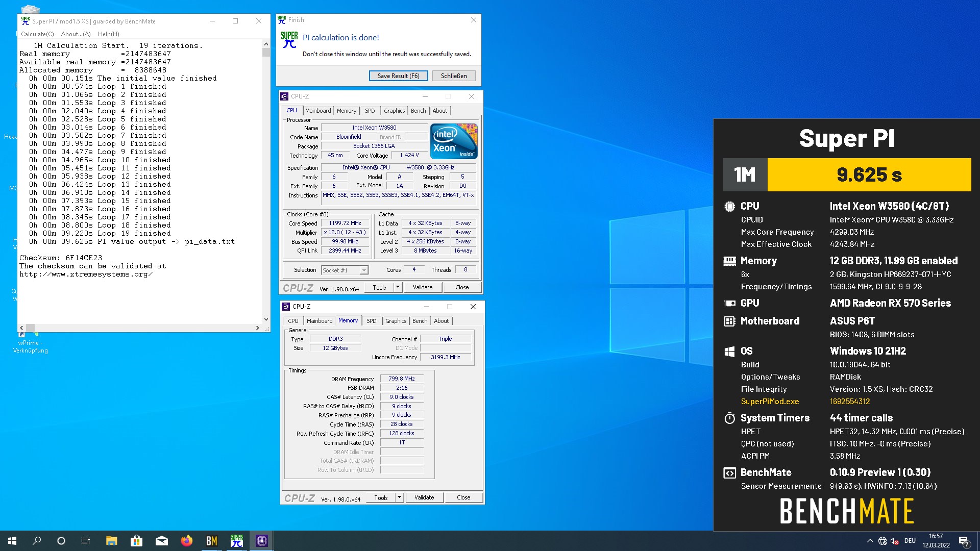Open Task View on taskbar
The height and width of the screenshot is (551, 980).
[x=86, y=541]
